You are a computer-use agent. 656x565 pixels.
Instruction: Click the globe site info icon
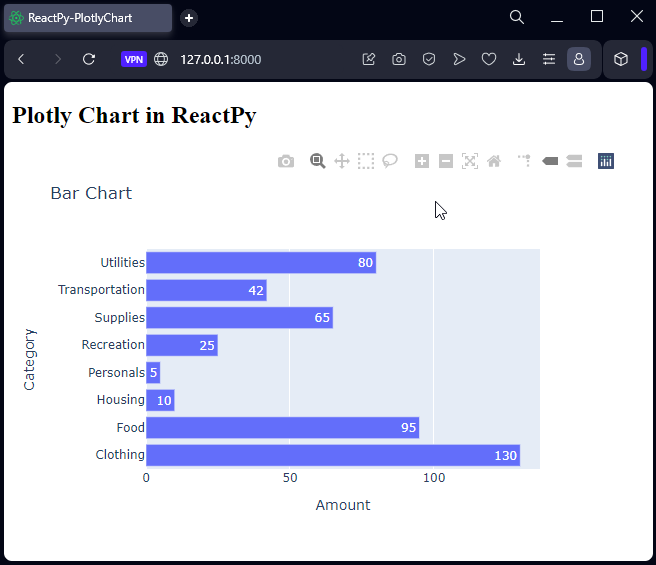(161, 59)
